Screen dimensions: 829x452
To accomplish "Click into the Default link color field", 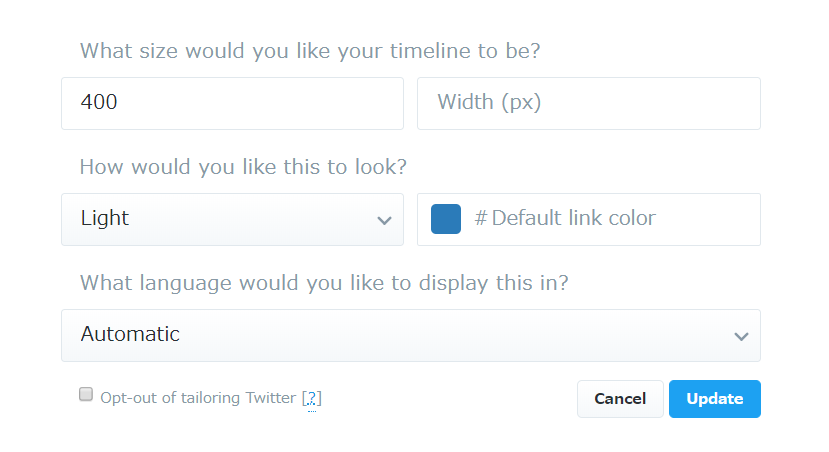I will (x=600, y=219).
